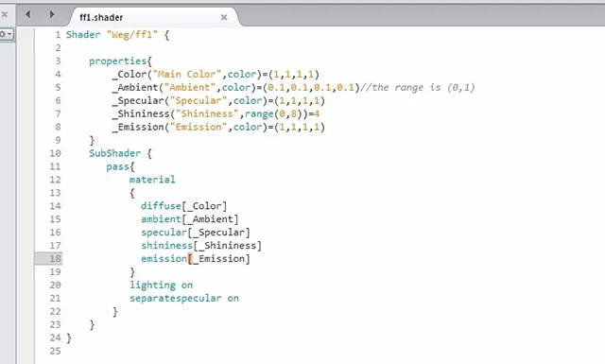Click the SubShader keyword
605x364 pixels.
coord(114,153)
